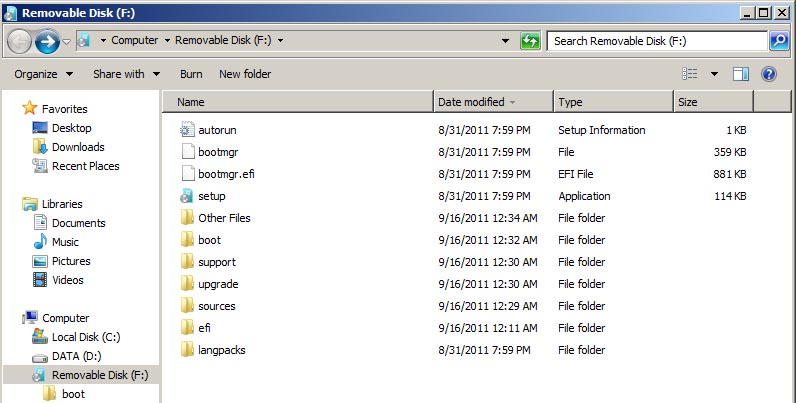Expand the change view options arrow
The width and height of the screenshot is (796, 403).
point(714,74)
